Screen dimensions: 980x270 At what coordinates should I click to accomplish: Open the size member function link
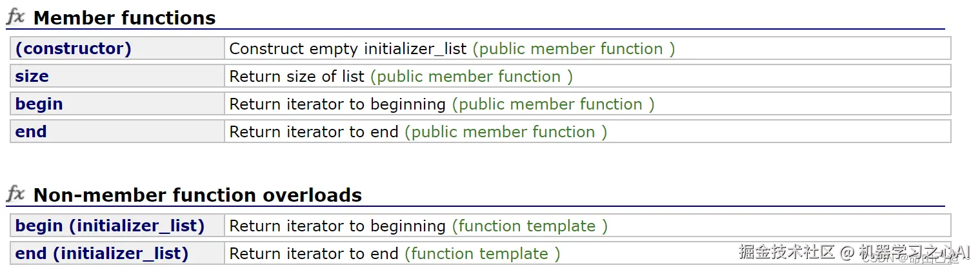pos(32,77)
